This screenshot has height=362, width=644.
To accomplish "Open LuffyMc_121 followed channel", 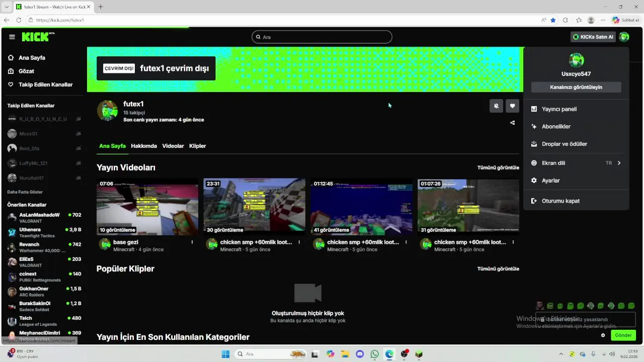I will point(44,163).
